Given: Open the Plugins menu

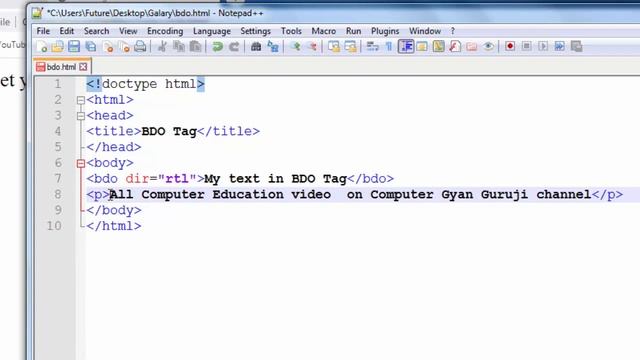Looking at the screenshot, I should [x=385, y=31].
